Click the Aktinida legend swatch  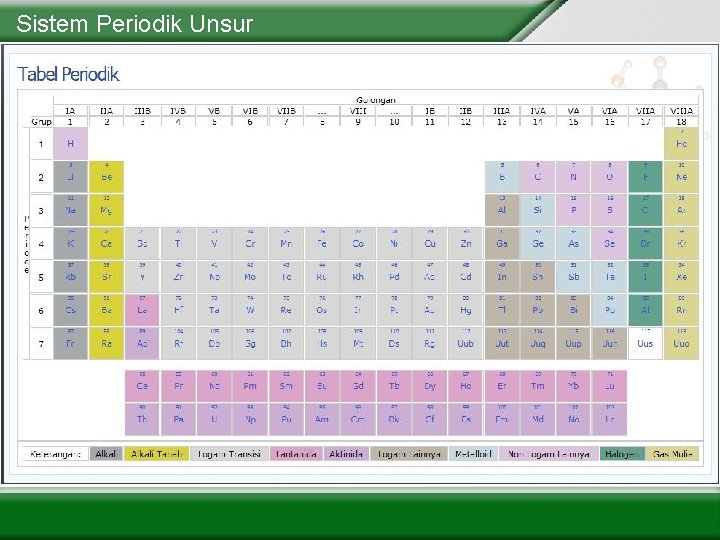pyautogui.click(x=346, y=454)
